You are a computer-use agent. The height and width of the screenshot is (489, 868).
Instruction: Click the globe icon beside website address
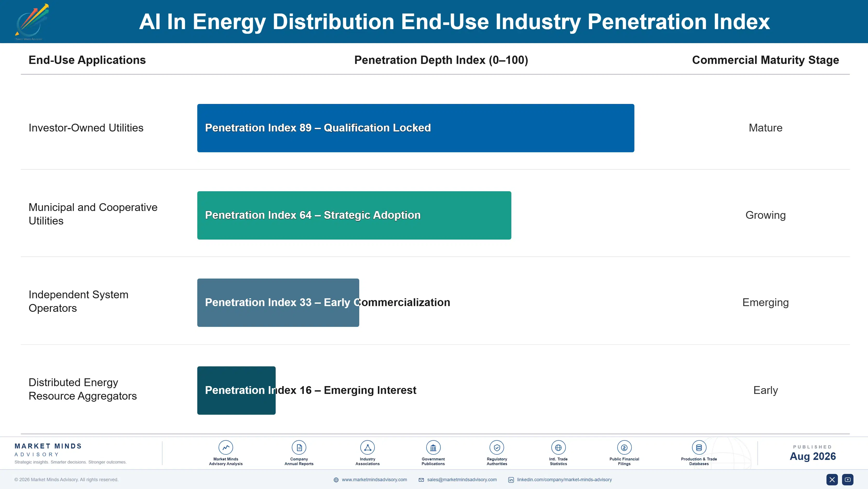click(x=336, y=480)
